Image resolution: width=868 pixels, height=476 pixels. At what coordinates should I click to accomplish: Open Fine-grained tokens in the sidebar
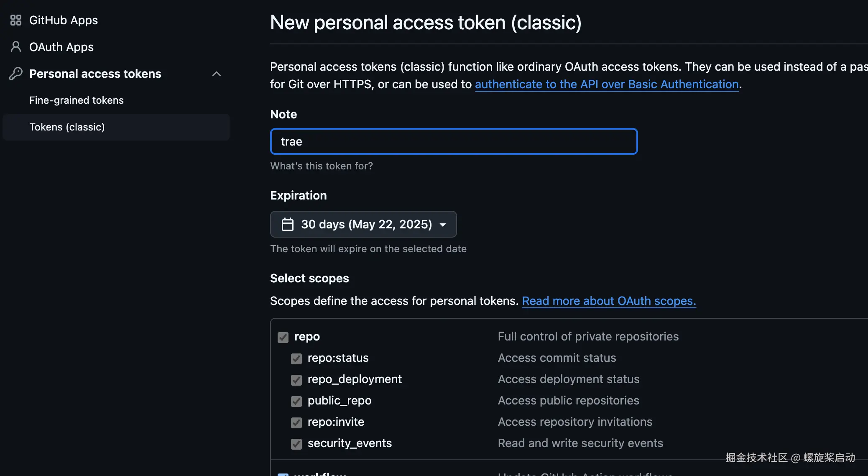click(x=77, y=100)
